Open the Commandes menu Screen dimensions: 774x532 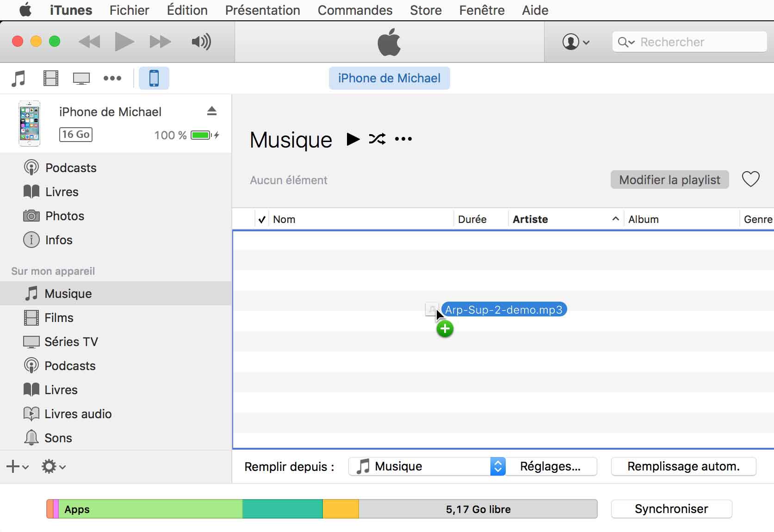[x=355, y=10]
